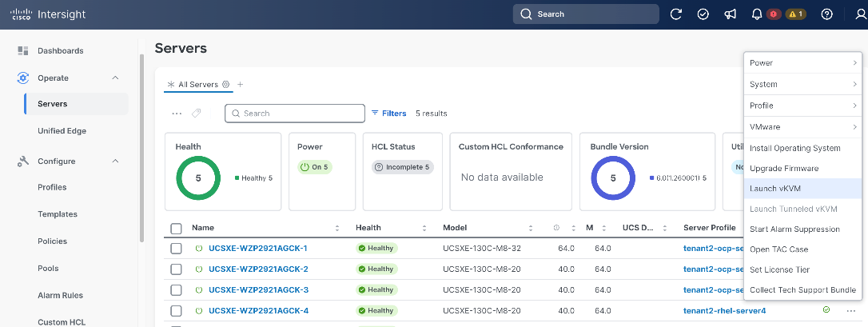Open Templates under Configure
This screenshot has width=868, height=327.
point(58,215)
